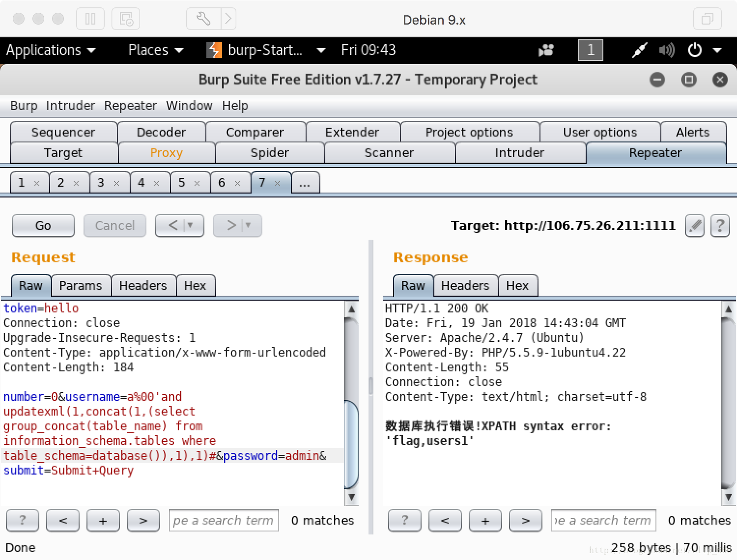The height and width of the screenshot is (560, 737).
Task: Open the Places menu dropdown
Action: (x=155, y=50)
